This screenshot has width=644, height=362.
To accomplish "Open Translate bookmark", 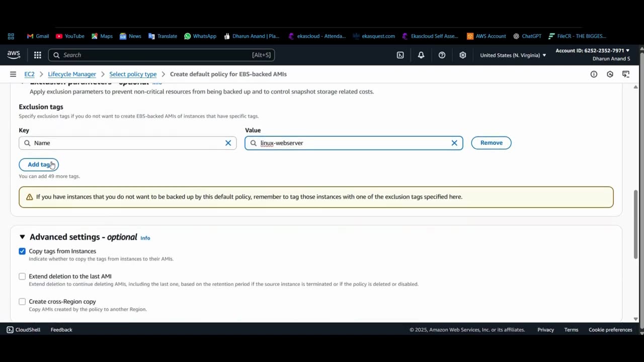I will pos(163,36).
